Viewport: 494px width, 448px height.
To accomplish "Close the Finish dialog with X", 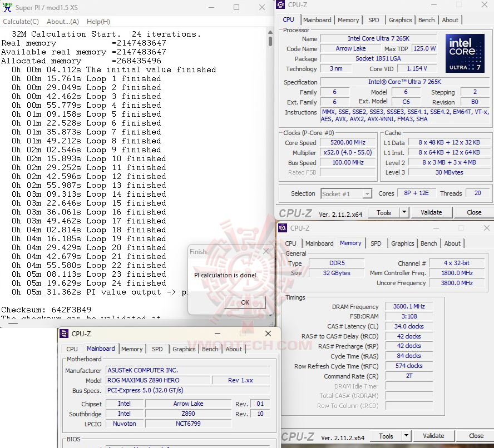I will (266, 251).
